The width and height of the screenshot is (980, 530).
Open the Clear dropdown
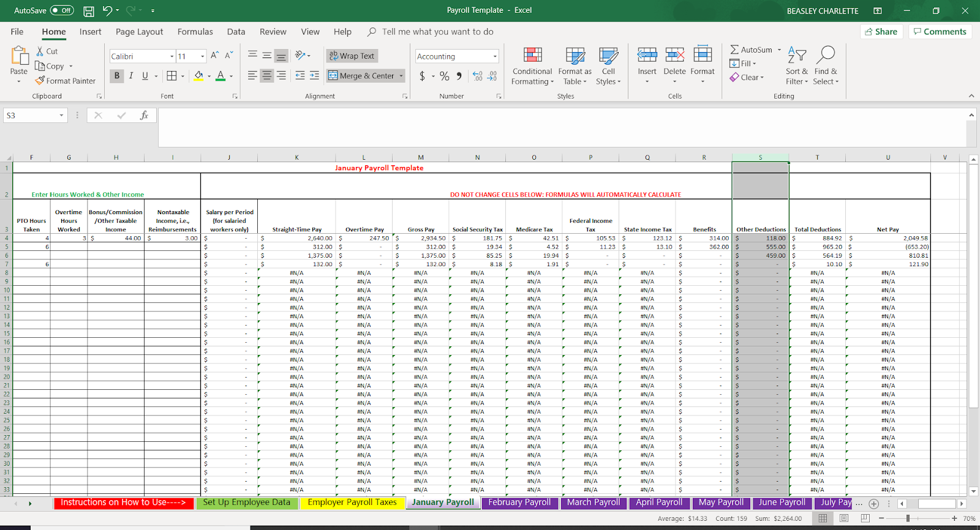click(x=747, y=77)
